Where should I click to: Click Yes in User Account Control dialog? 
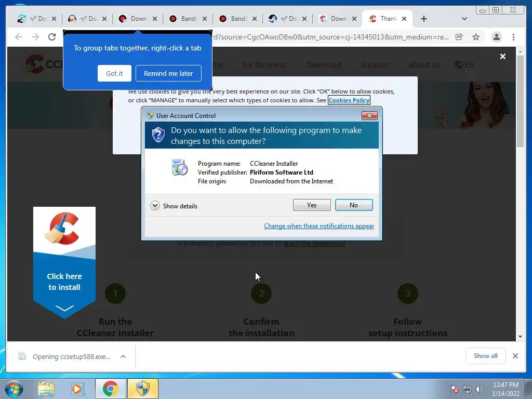click(x=312, y=205)
